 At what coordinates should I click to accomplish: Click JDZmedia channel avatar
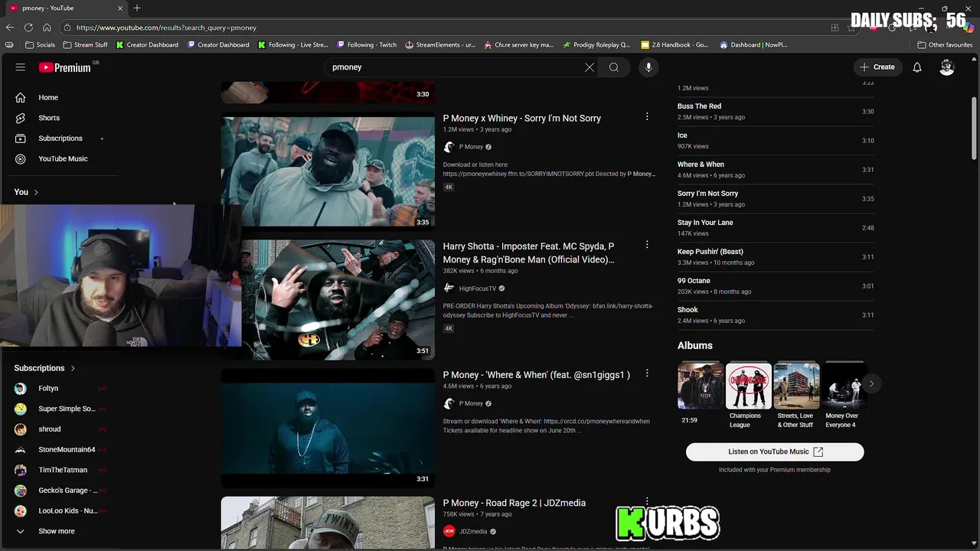(x=449, y=531)
